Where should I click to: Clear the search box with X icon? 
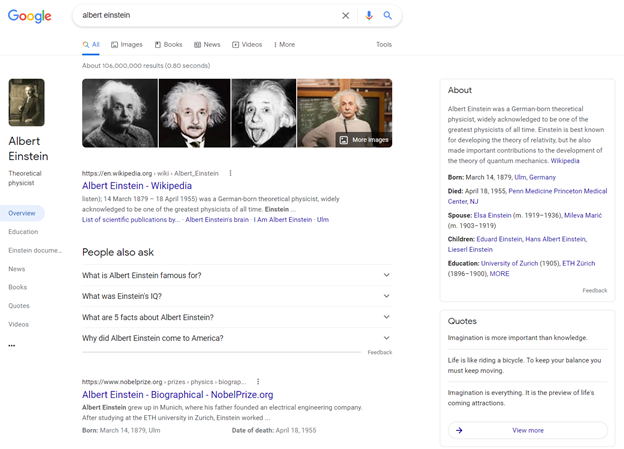(345, 16)
